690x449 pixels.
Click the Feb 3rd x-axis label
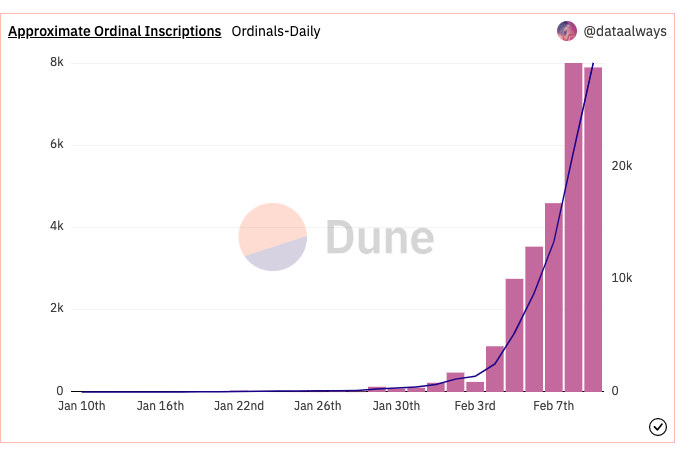pyautogui.click(x=474, y=406)
